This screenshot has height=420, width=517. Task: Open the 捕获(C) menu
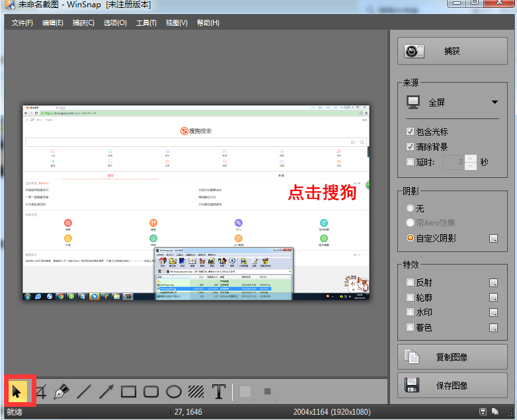point(83,23)
